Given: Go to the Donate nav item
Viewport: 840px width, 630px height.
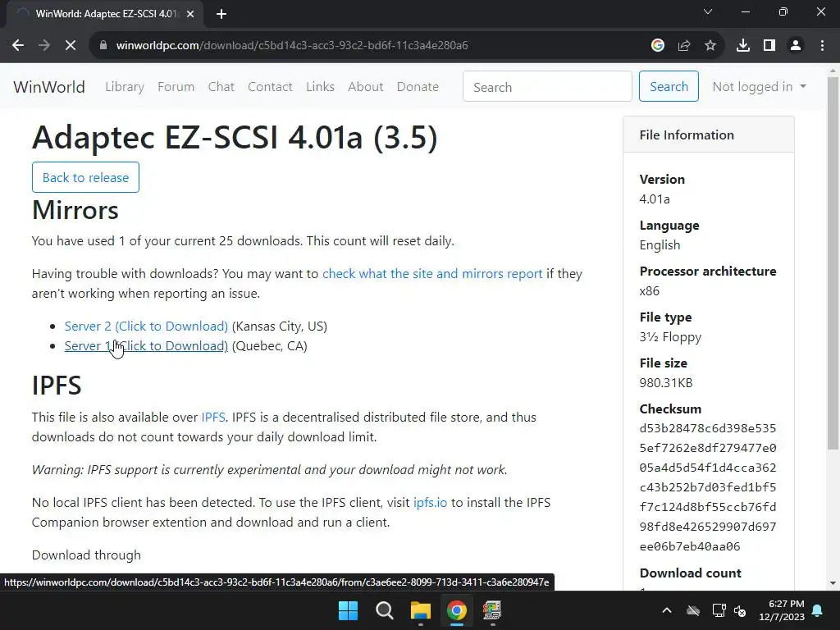Looking at the screenshot, I should 418,87.
